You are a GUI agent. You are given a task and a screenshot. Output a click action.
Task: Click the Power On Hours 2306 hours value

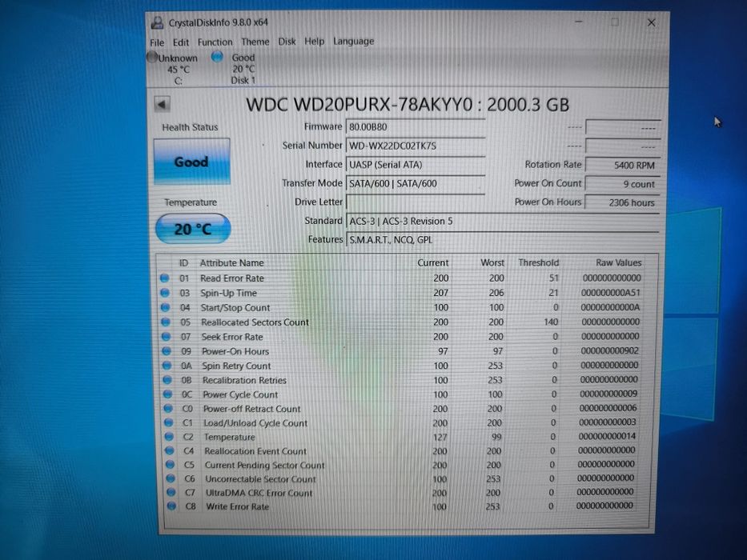click(623, 202)
